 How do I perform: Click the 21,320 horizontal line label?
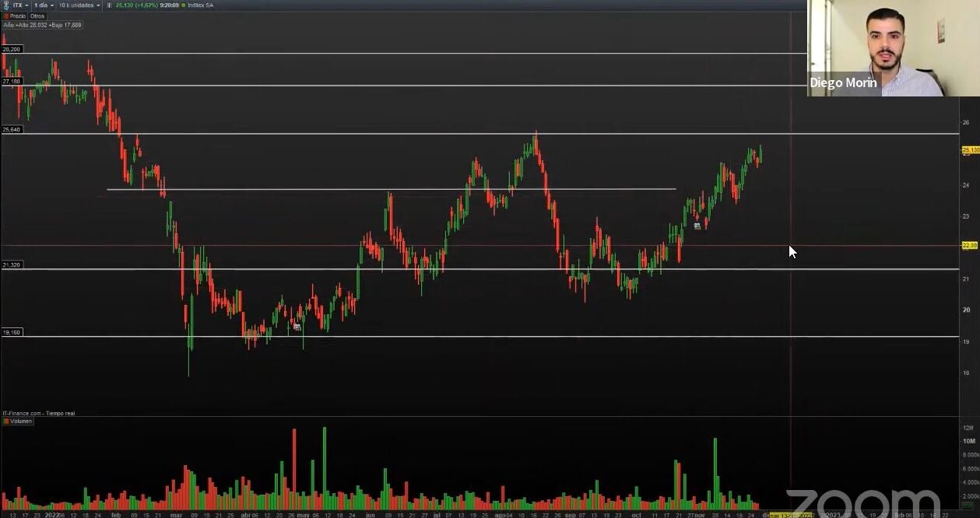pos(12,265)
